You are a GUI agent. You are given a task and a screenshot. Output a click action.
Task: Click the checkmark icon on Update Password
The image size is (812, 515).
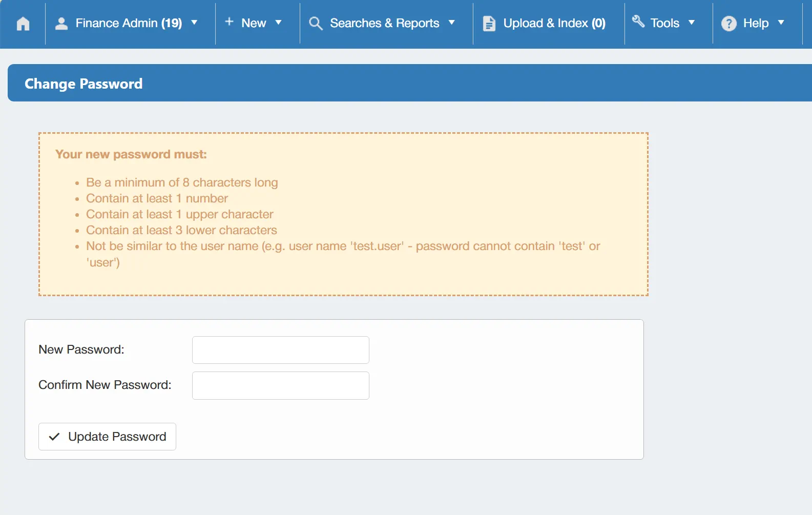[54, 437]
